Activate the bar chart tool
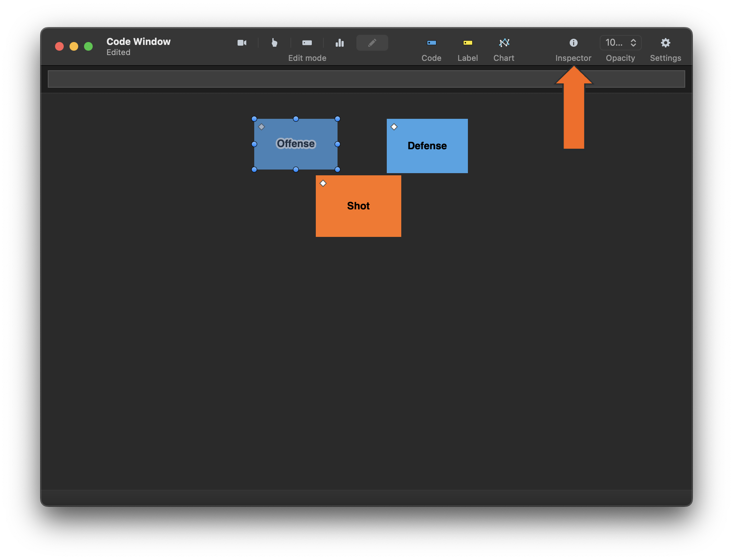Viewport: 733px width, 560px height. point(339,42)
